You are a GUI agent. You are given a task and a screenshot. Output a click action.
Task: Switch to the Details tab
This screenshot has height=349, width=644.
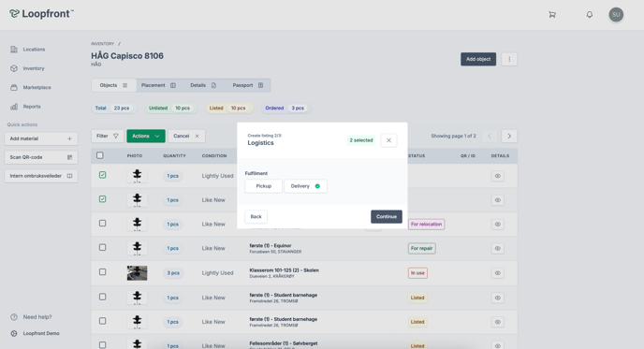203,85
